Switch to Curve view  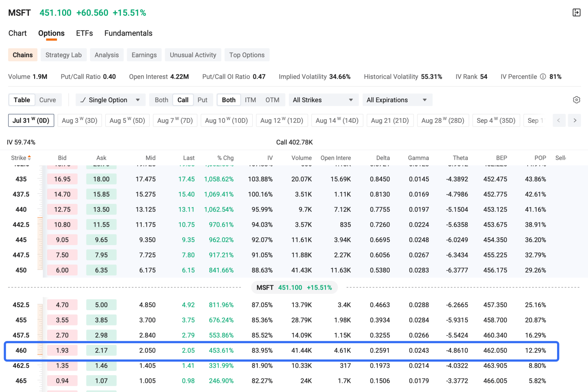48,100
